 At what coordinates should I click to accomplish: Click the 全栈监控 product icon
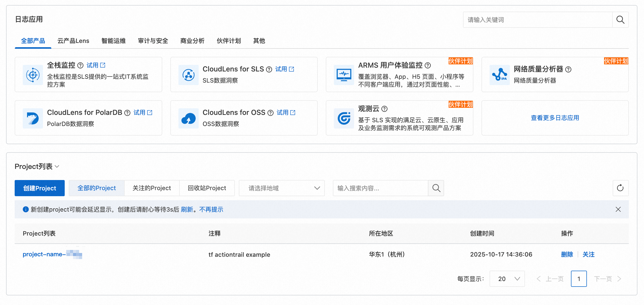(x=33, y=75)
